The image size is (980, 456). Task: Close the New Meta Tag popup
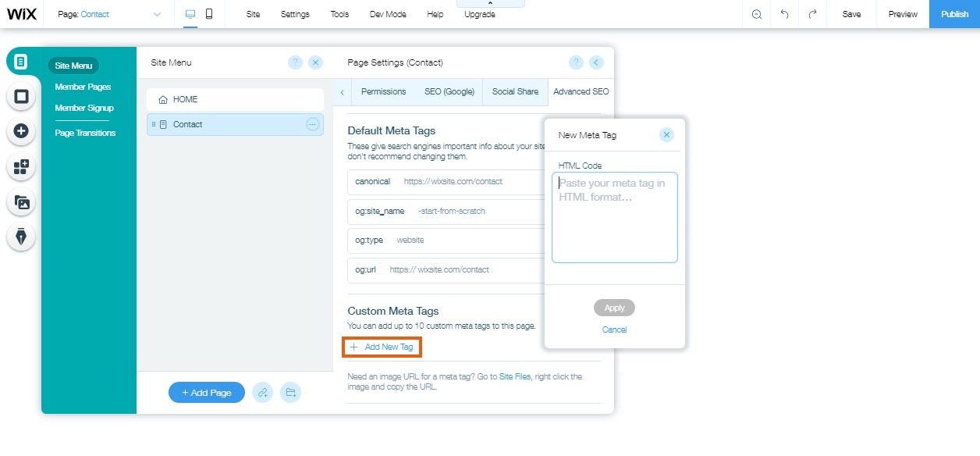click(x=666, y=134)
